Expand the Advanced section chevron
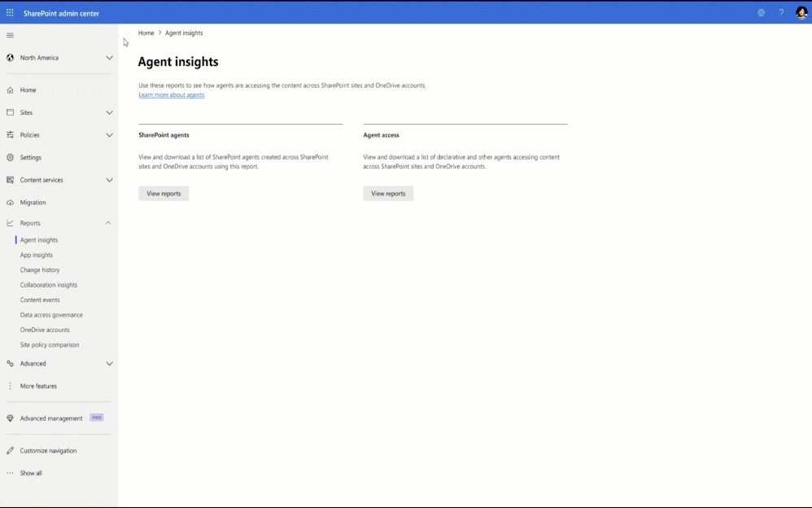Image resolution: width=812 pixels, height=508 pixels. click(x=109, y=363)
